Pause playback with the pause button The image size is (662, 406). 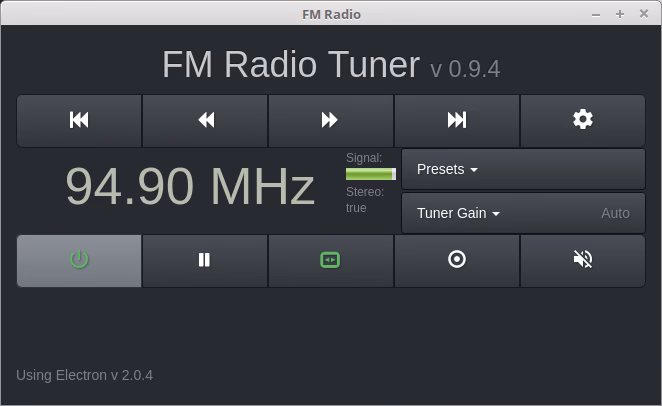click(205, 261)
